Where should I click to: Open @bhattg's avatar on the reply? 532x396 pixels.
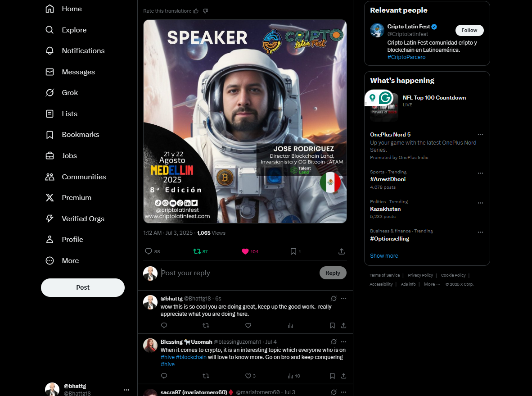150,302
